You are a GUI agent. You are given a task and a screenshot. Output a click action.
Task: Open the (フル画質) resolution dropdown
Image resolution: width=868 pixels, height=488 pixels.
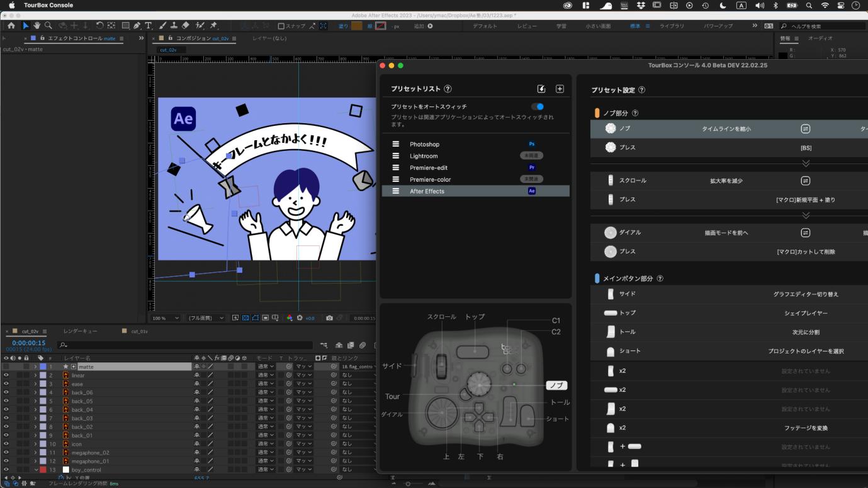(206, 318)
